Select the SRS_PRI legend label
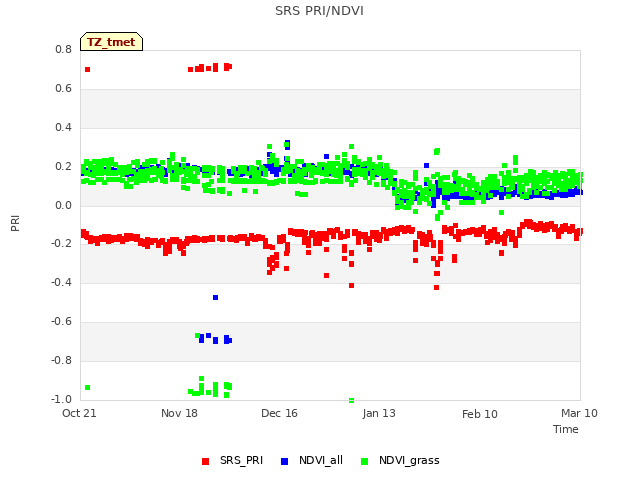 point(241,460)
